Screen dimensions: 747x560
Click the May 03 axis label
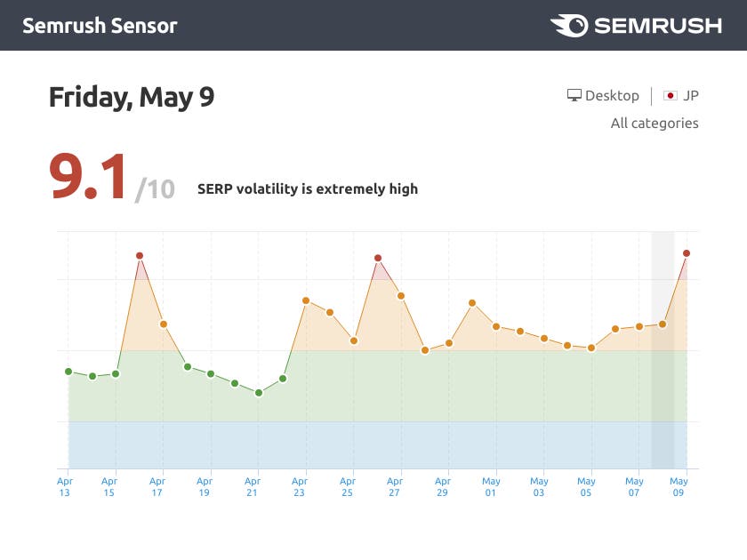coord(539,487)
